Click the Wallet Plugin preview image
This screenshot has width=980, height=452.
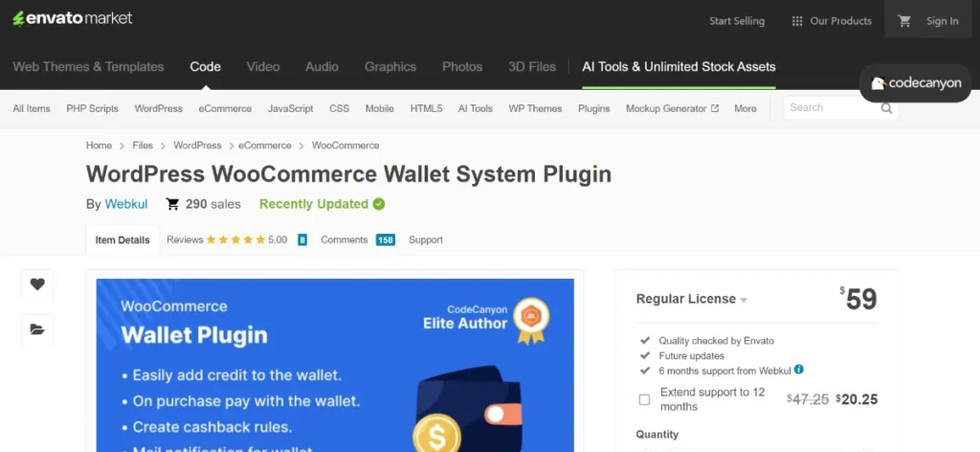tap(335, 365)
